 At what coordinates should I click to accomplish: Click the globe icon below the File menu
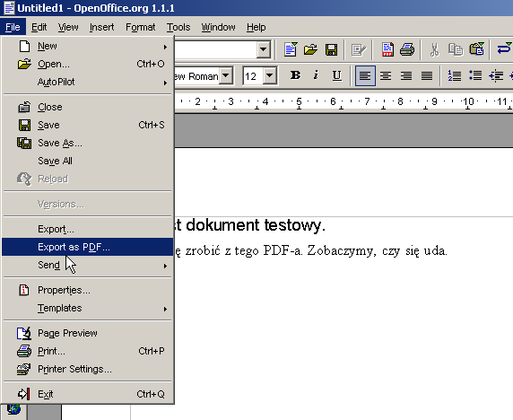coord(13,409)
